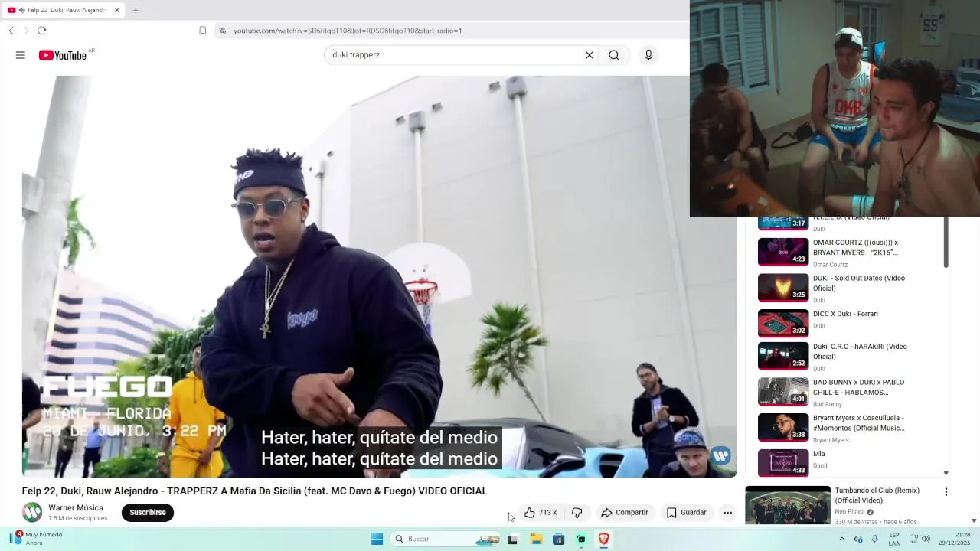Open Warner Música channel avatar

32,513
